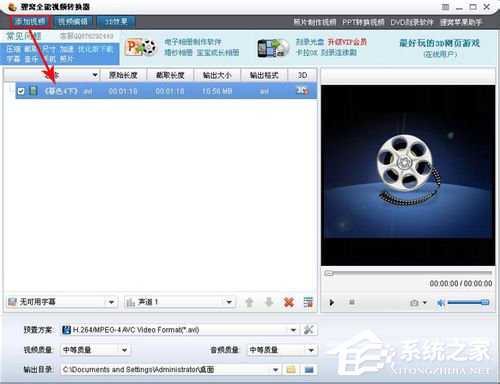This screenshot has height=384, width=500.
Task: Click the DVD burning promo icon
Action: pyautogui.click(x=273, y=48)
